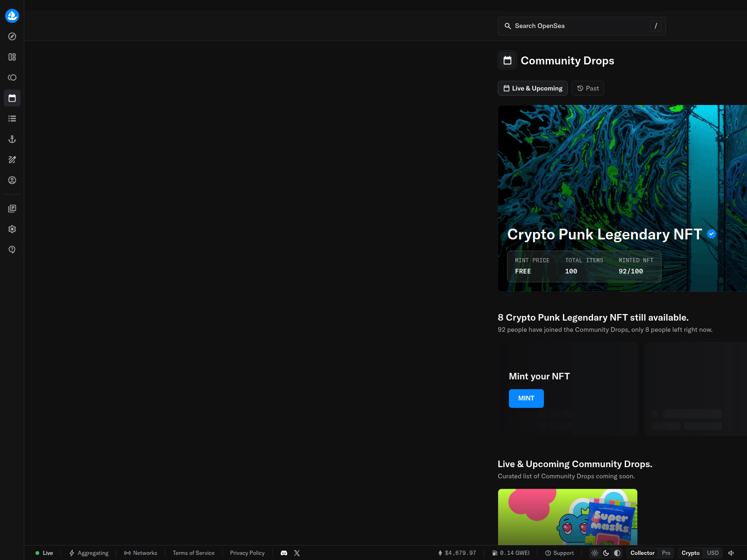This screenshot has width=747, height=560.
Task: Click the 'Mint your NFT' label
Action: point(539,377)
